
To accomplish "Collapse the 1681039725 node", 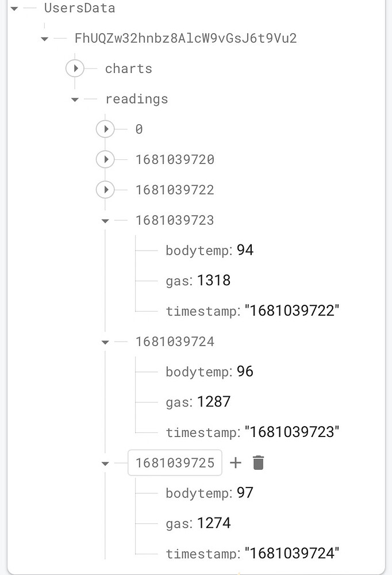I will (x=105, y=462).
